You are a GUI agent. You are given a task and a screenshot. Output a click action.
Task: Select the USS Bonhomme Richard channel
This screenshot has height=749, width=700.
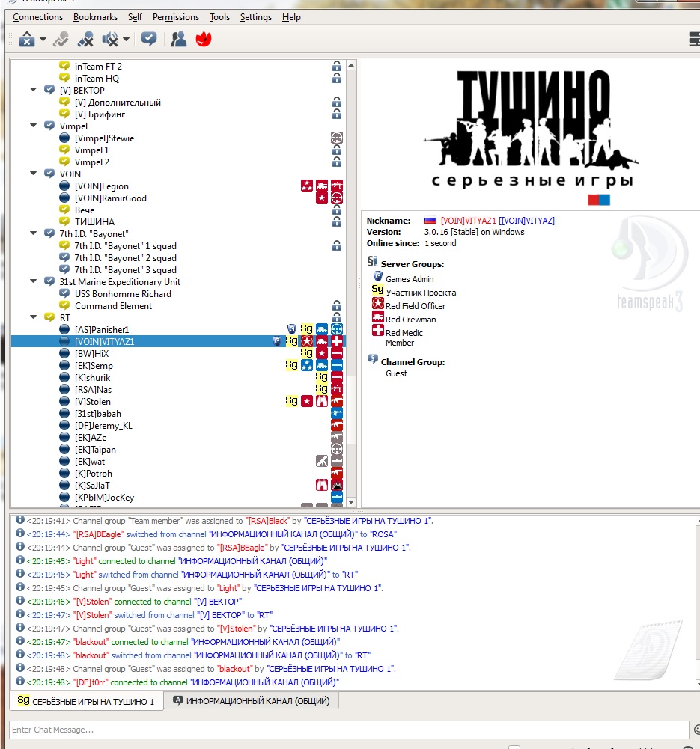point(123,294)
